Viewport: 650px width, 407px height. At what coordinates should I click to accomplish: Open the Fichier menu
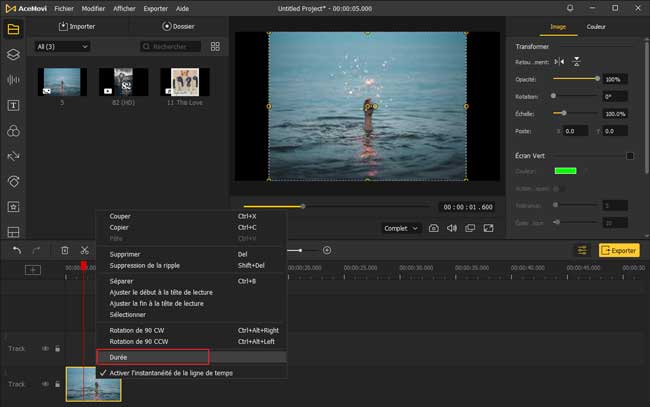[64, 8]
